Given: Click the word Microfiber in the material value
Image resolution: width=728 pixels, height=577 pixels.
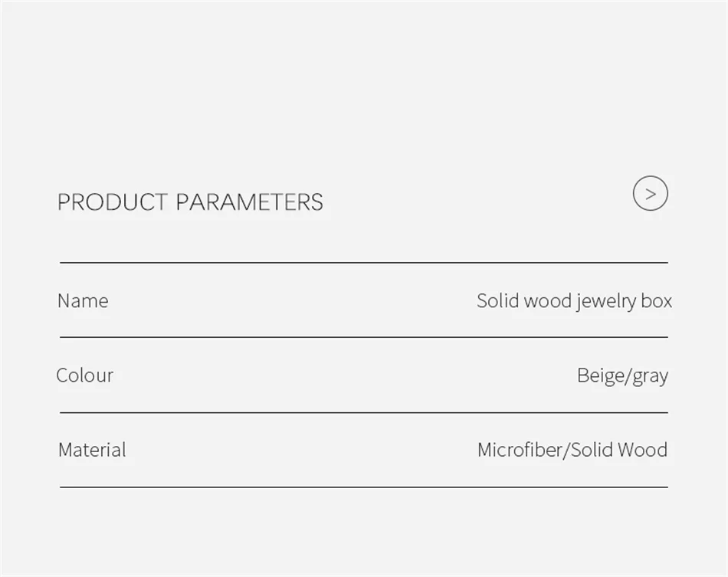Looking at the screenshot, I should coord(520,450).
